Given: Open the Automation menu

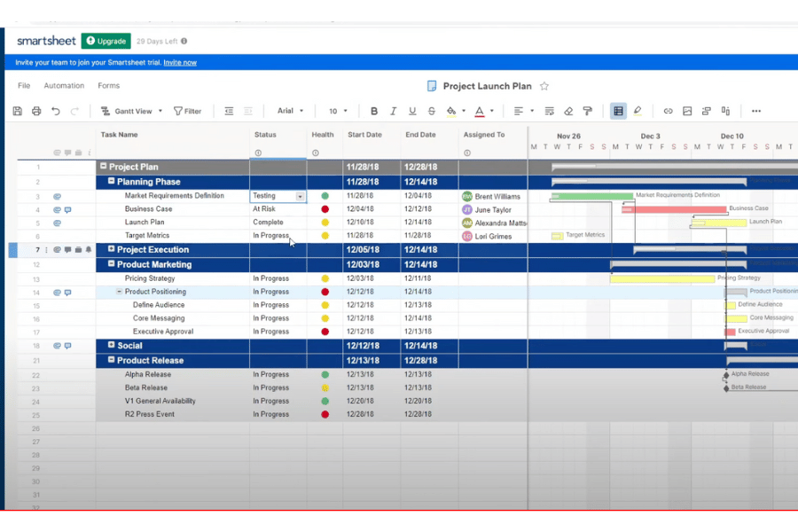Looking at the screenshot, I should click(x=64, y=85).
